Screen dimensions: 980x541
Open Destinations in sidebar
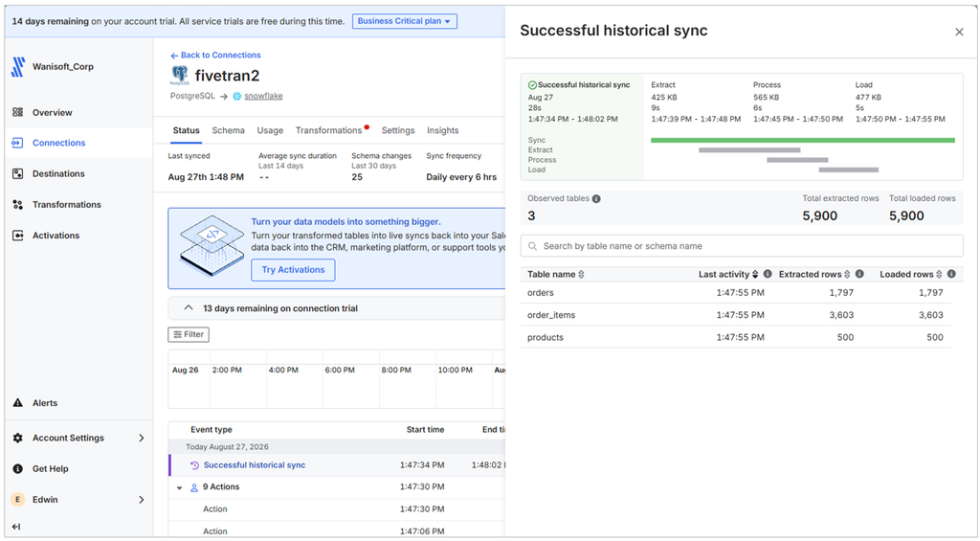coord(58,174)
